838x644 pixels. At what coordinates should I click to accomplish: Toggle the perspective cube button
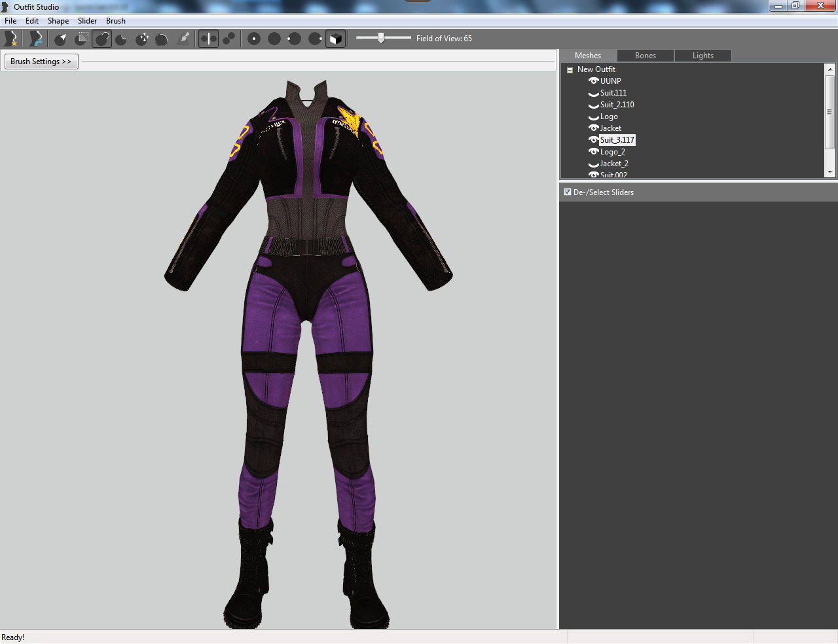click(x=335, y=39)
